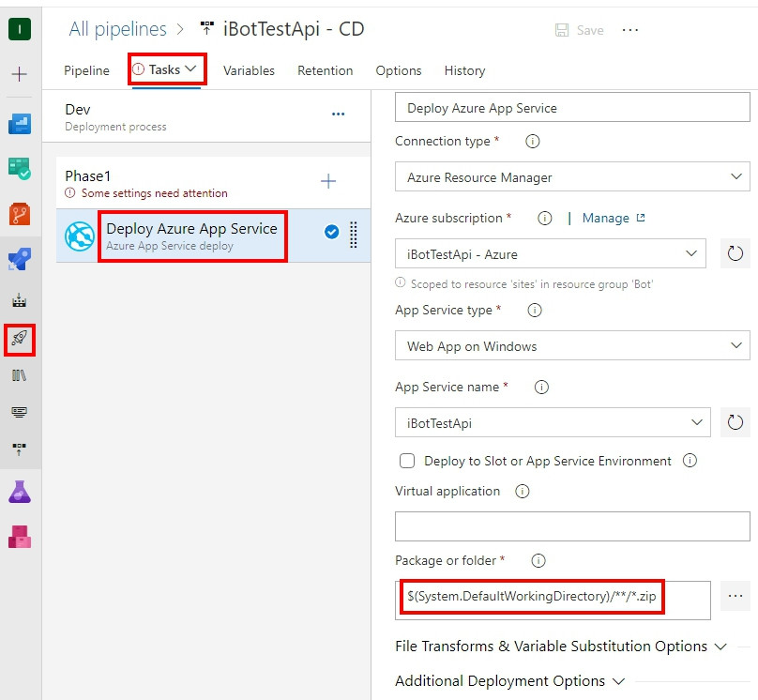758x700 pixels.
Task: Open Azure Repos icon in sidebar
Action: click(20, 214)
